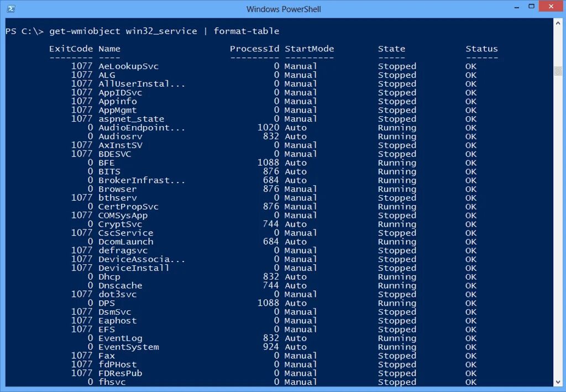Select the DeviceInstall service name
Viewport: 566px width, 392px height.
click(134, 268)
